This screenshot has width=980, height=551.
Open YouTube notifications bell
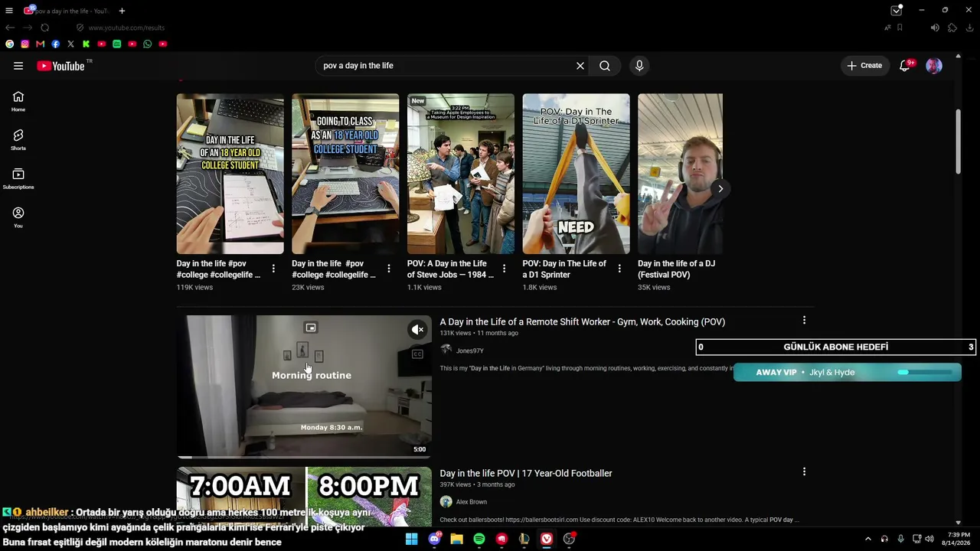pyautogui.click(x=905, y=66)
